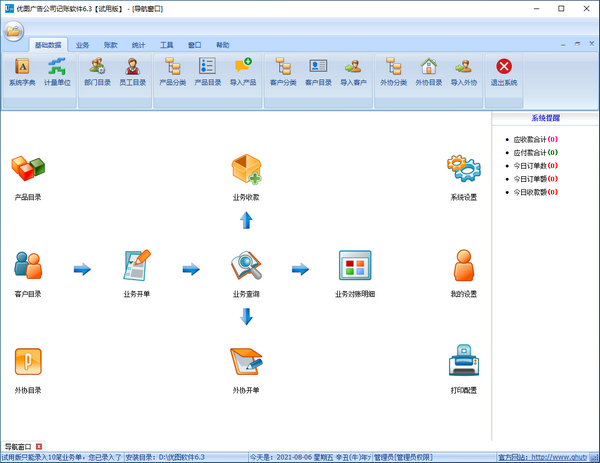Open the application folder menu button

click(x=14, y=31)
